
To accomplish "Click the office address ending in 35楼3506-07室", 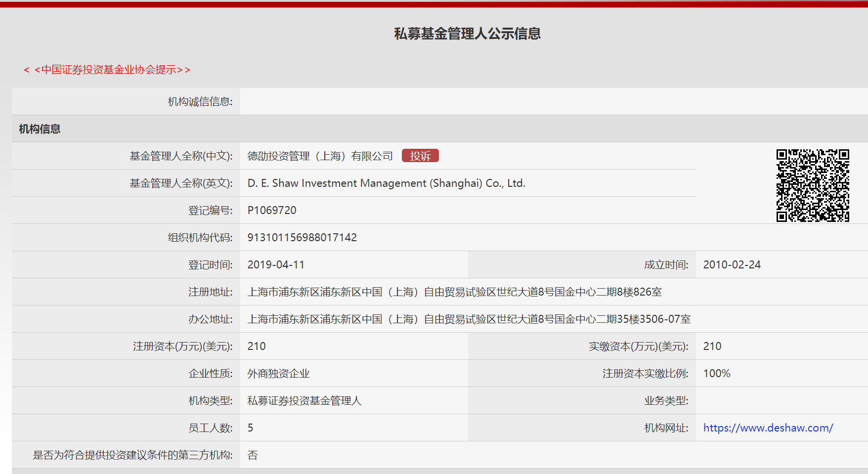I will [469, 319].
